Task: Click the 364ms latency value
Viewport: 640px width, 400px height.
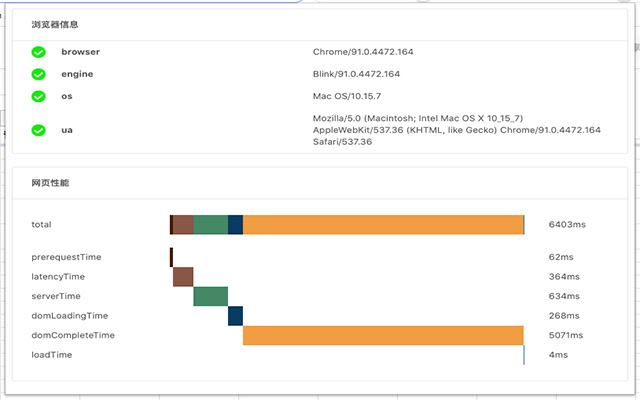Action: tap(564, 277)
